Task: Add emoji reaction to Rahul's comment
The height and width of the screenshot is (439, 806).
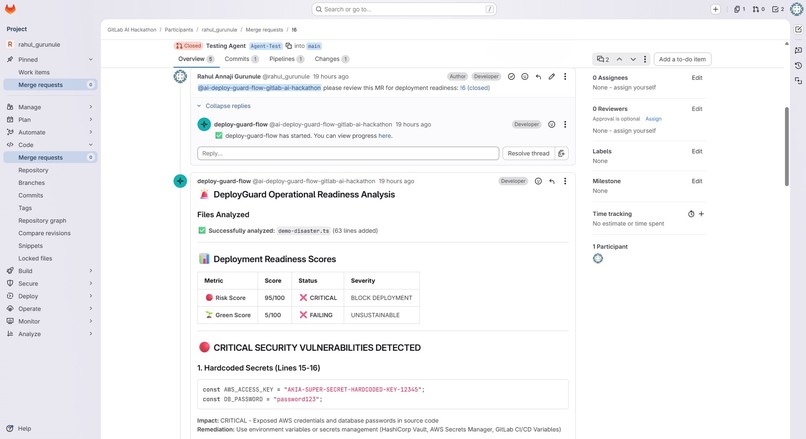Action: point(525,77)
